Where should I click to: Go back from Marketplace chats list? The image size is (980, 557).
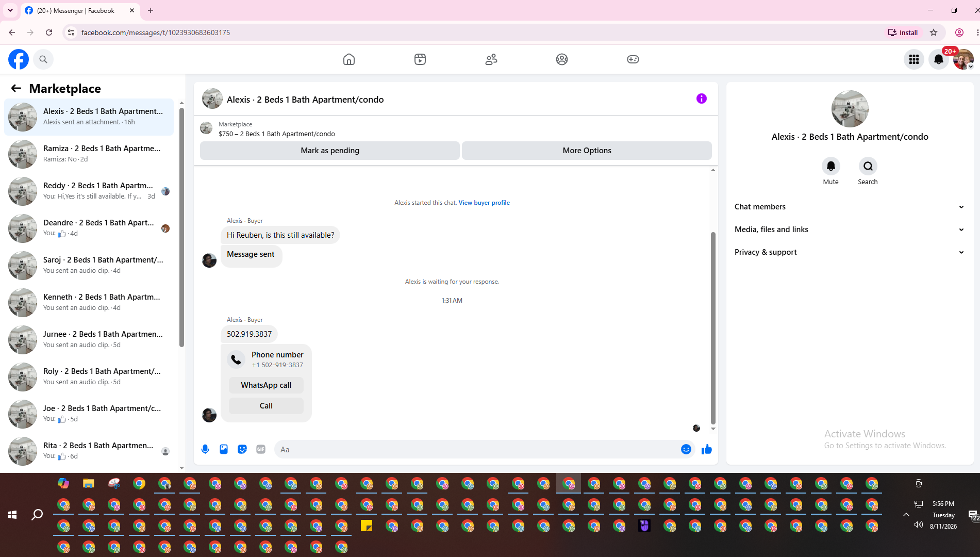coord(16,88)
